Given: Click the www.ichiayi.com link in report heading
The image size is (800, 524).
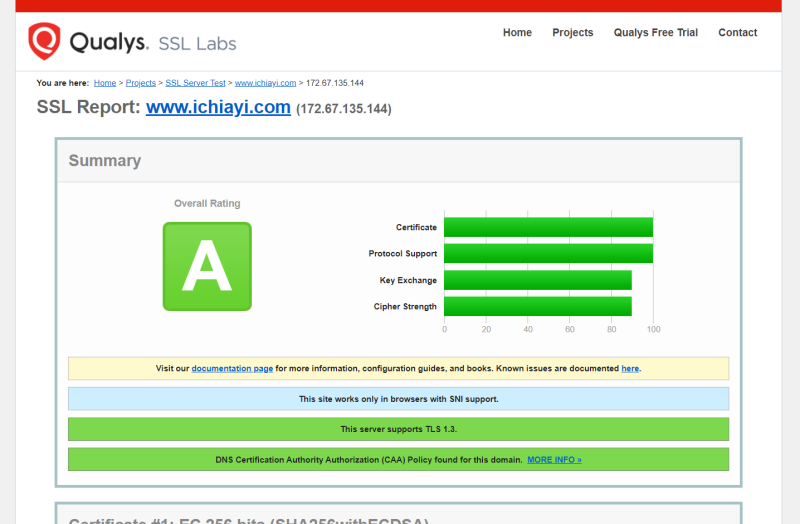Looking at the screenshot, I should pos(218,107).
